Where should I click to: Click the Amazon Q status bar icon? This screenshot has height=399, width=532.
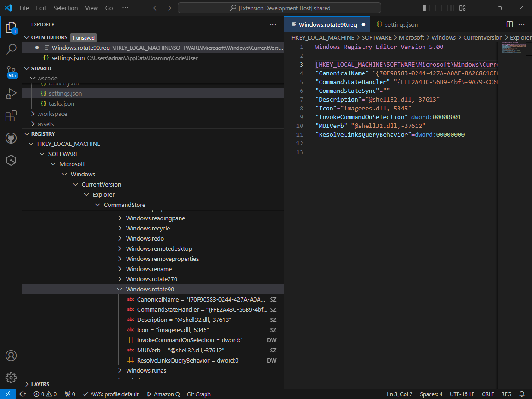(163, 394)
